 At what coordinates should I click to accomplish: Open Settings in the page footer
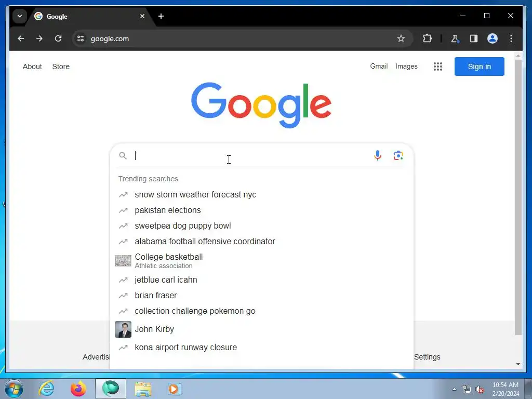pyautogui.click(x=427, y=357)
